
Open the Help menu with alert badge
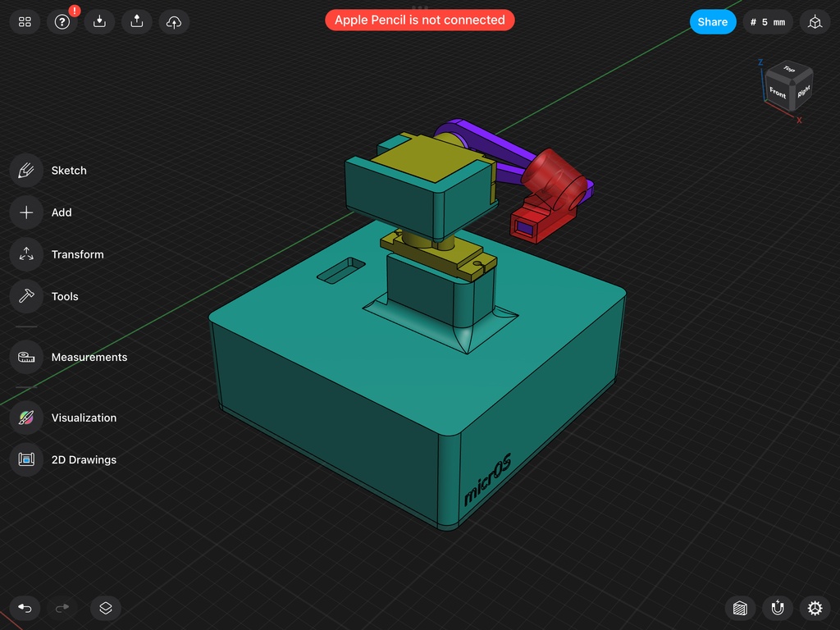[62, 22]
